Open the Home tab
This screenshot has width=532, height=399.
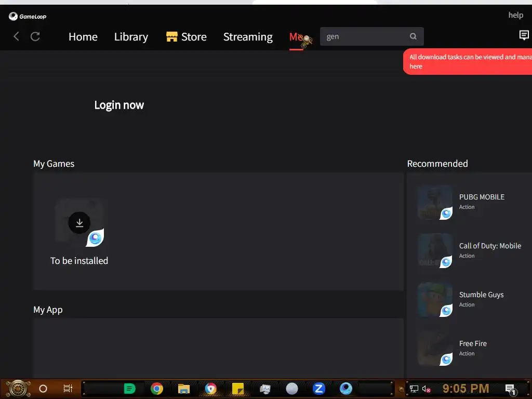point(83,37)
